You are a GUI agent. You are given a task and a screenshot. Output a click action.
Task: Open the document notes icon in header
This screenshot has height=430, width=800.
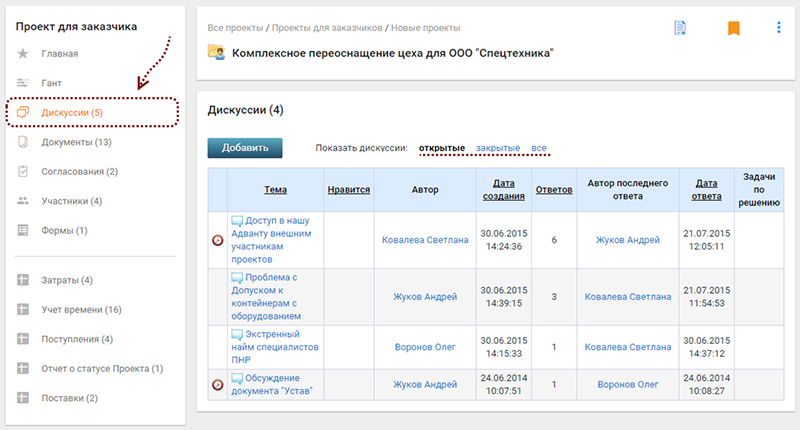[680, 28]
